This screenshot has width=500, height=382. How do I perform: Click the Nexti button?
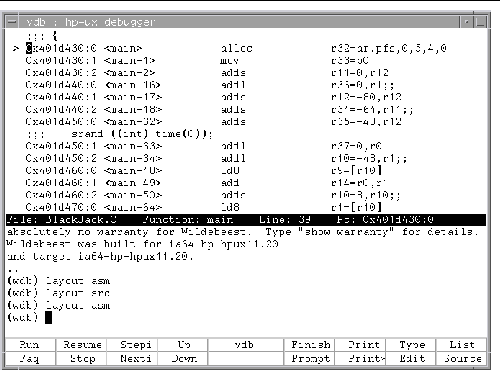(132, 359)
